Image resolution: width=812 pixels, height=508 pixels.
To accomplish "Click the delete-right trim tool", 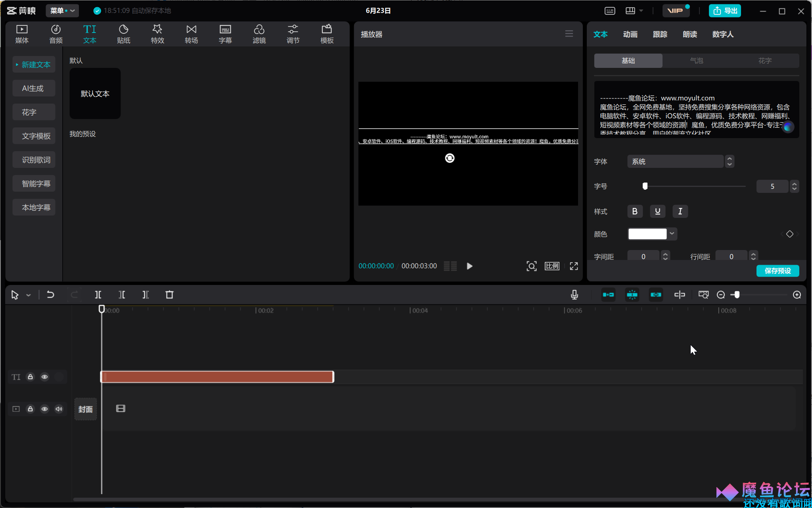I will point(146,295).
